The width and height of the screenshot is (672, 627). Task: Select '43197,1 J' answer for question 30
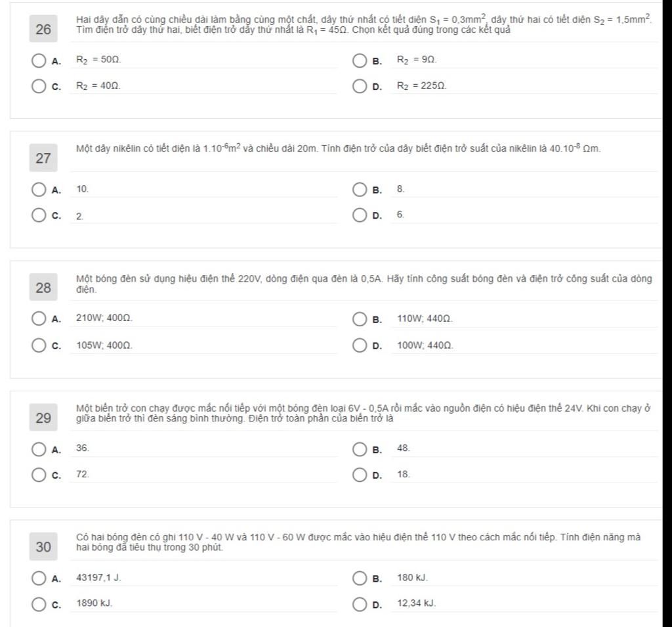click(39, 578)
